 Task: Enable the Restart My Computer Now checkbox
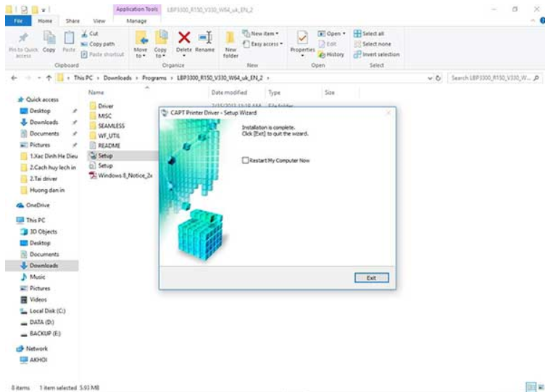tap(246, 160)
